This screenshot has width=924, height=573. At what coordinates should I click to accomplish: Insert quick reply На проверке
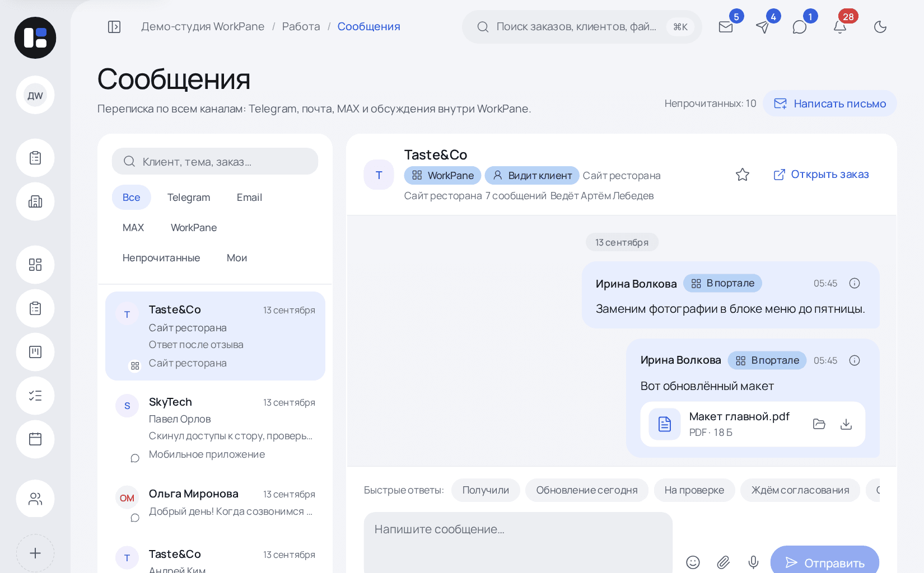694,490
